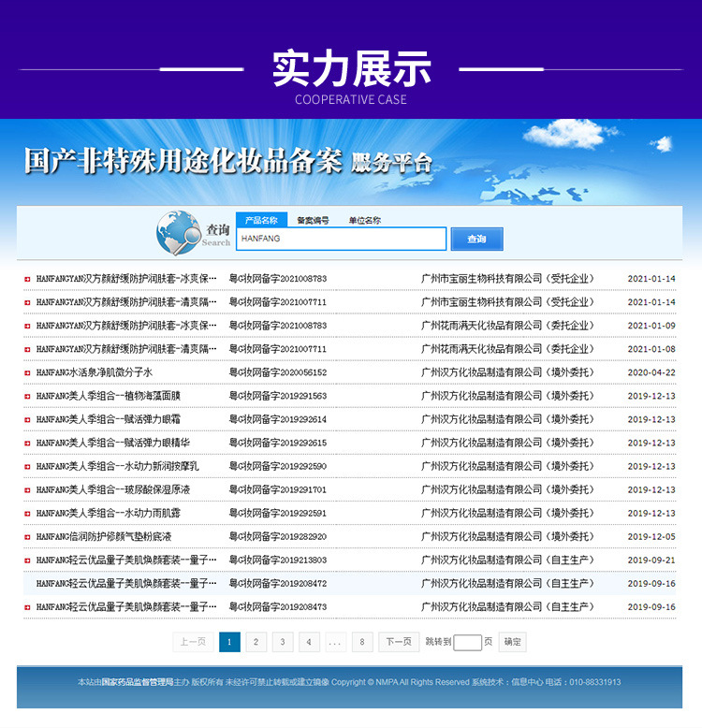Open HANFANG美人季组合--水动力新润按摩乳 link
The image size is (702, 728).
(x=117, y=467)
